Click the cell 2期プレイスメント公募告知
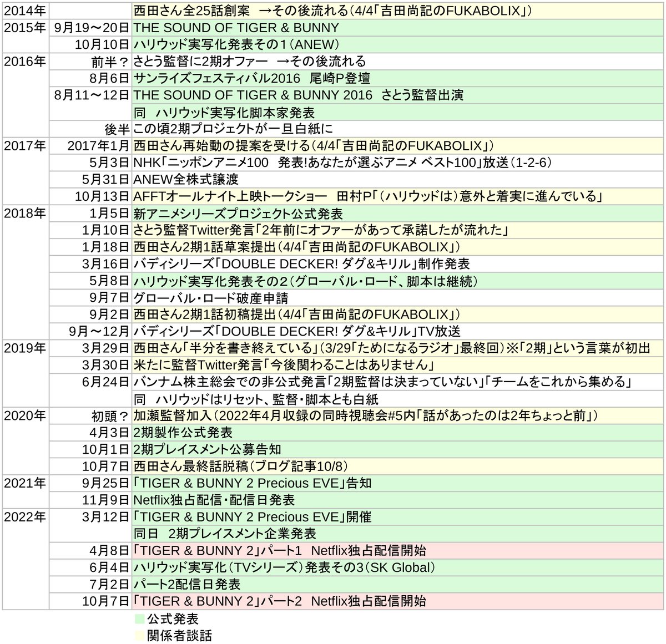666x644 pixels. tap(398, 449)
